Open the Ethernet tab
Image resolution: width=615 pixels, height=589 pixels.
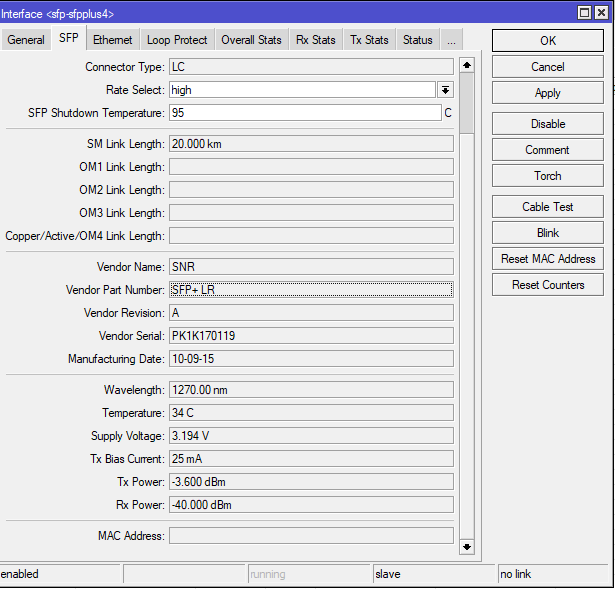click(x=112, y=40)
